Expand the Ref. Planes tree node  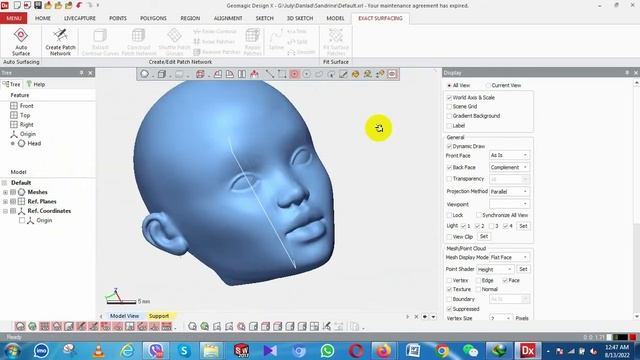pos(5,202)
